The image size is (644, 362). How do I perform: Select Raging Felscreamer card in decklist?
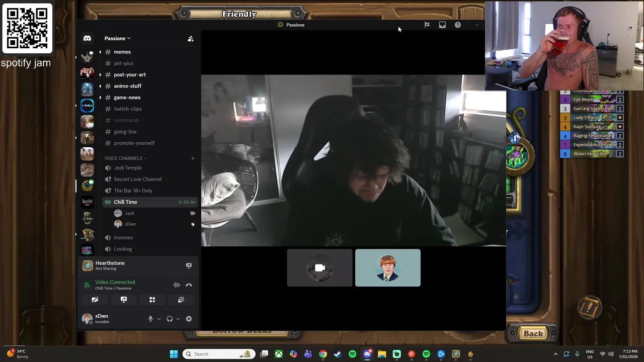click(592, 136)
